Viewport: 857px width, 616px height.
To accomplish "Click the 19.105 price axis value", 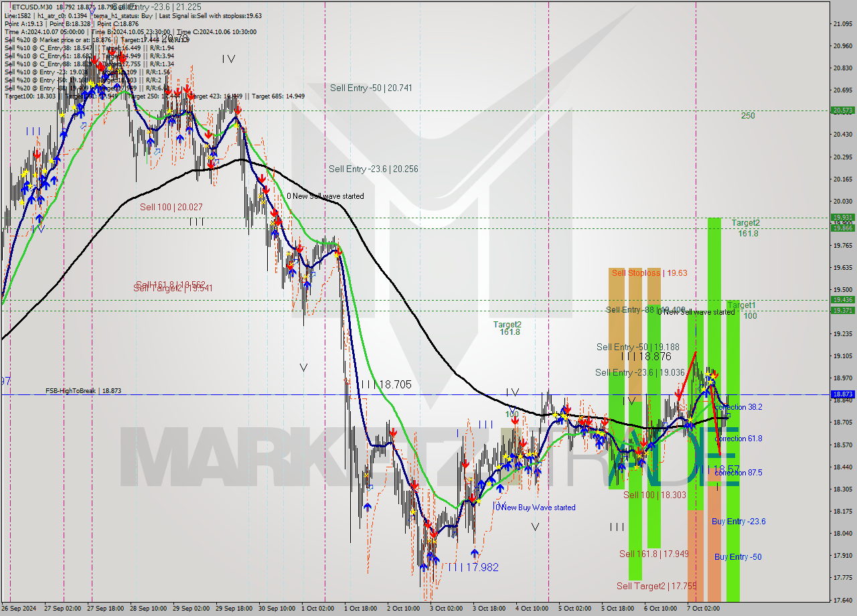I will click(x=842, y=356).
